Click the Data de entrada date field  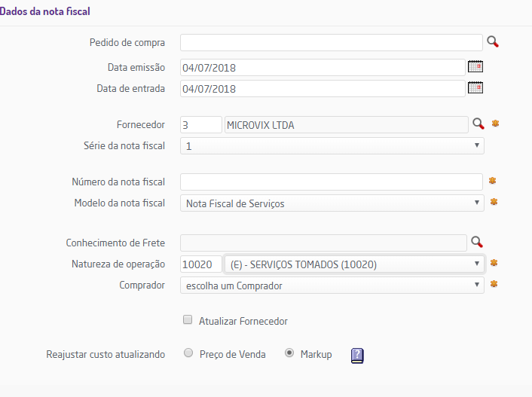tap(323, 89)
